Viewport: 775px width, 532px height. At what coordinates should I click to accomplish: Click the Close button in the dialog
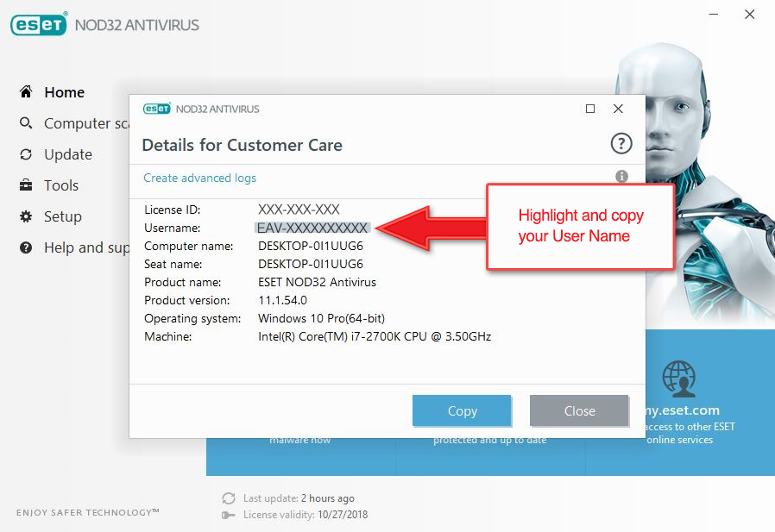pyautogui.click(x=579, y=410)
